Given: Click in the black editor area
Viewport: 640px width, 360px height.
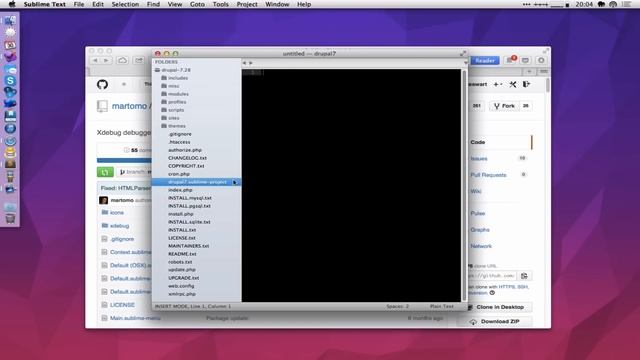Looking at the screenshot, I should tap(351, 186).
